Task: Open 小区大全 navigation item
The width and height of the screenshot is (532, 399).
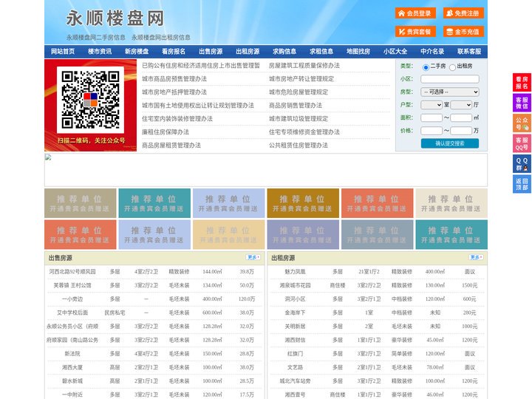Action: 395,52
